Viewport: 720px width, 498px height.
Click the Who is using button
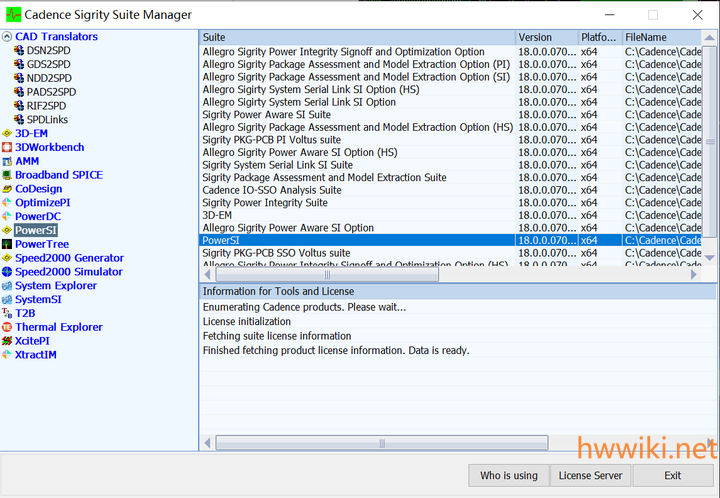coord(508,475)
